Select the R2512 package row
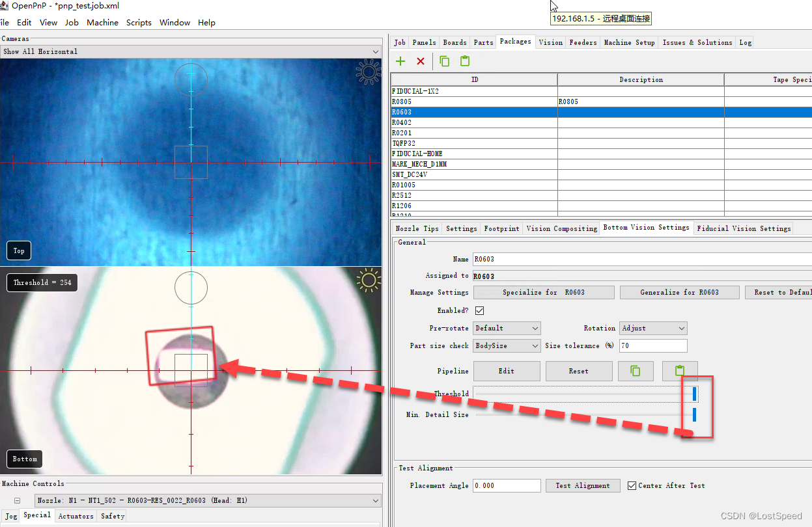 click(601, 195)
